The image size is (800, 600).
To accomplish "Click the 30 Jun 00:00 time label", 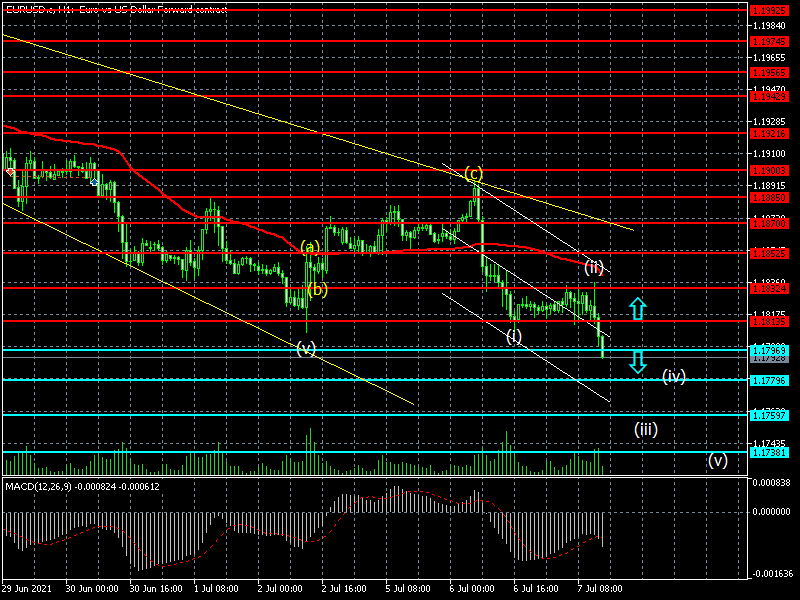I will [92, 588].
